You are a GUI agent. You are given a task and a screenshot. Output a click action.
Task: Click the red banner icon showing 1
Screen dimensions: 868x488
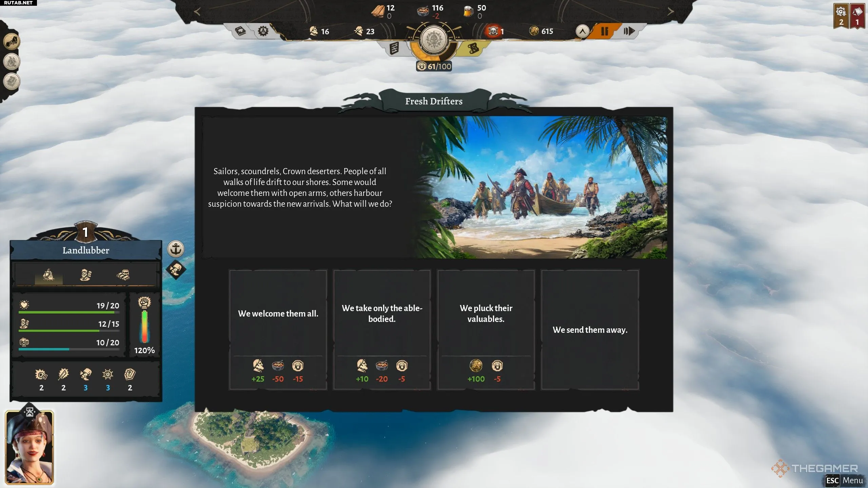click(857, 16)
